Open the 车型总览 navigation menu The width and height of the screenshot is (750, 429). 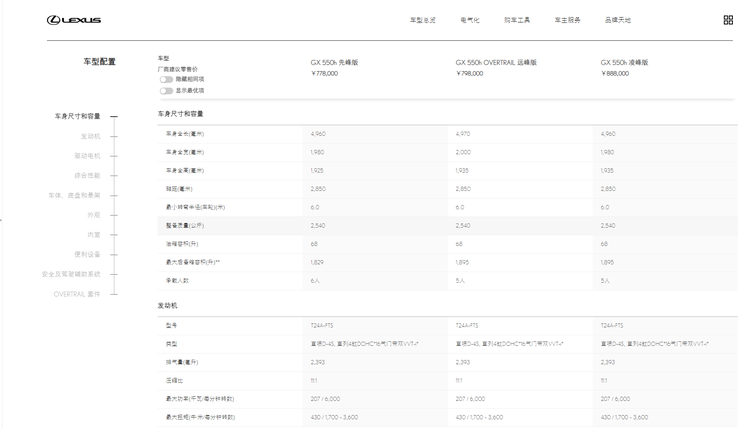point(422,20)
